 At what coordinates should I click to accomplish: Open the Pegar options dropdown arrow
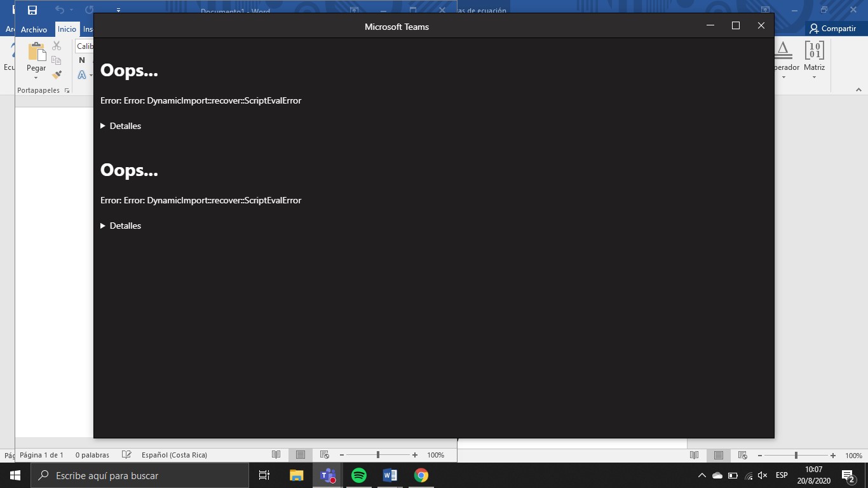click(x=36, y=78)
